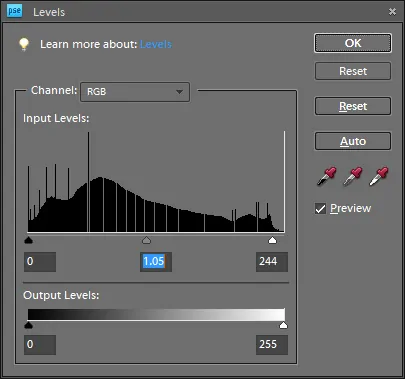
Task: Select the set black point eyedropper
Action: (x=326, y=176)
